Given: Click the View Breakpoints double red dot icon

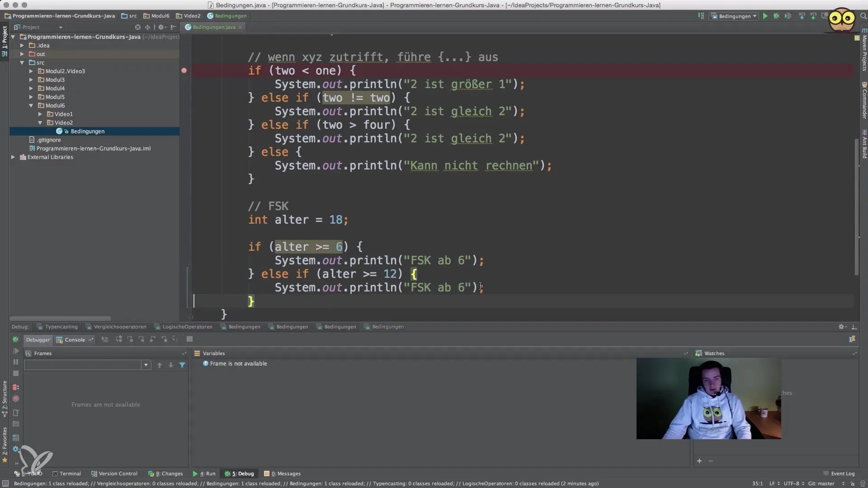Looking at the screenshot, I should [x=15, y=388].
